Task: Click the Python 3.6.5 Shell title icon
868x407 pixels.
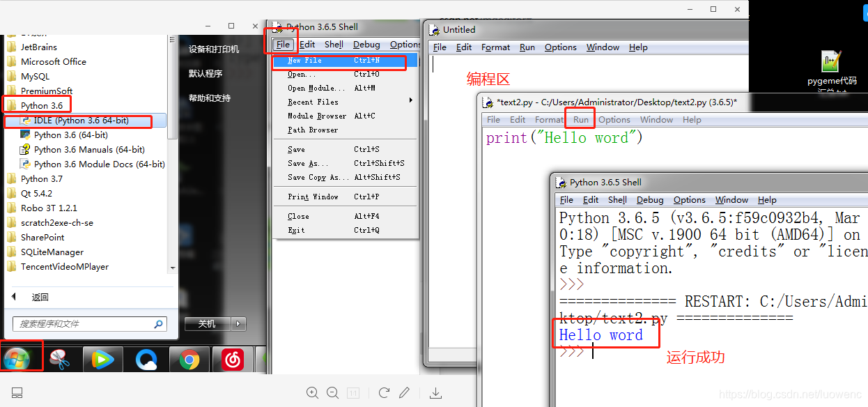Action: click(x=278, y=27)
